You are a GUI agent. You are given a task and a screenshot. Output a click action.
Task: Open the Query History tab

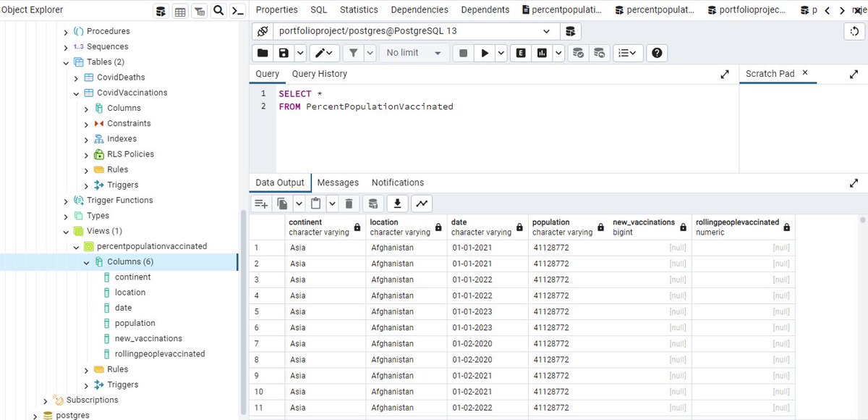(x=320, y=74)
